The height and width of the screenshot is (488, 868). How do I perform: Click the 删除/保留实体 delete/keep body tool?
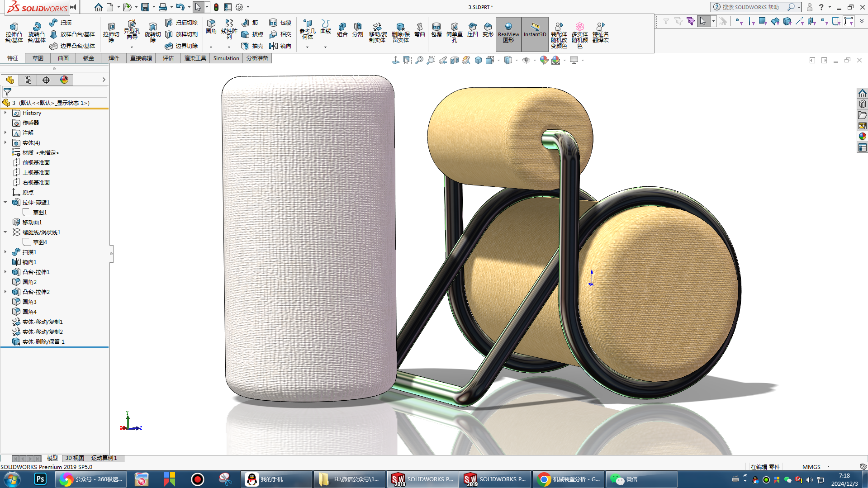click(400, 33)
